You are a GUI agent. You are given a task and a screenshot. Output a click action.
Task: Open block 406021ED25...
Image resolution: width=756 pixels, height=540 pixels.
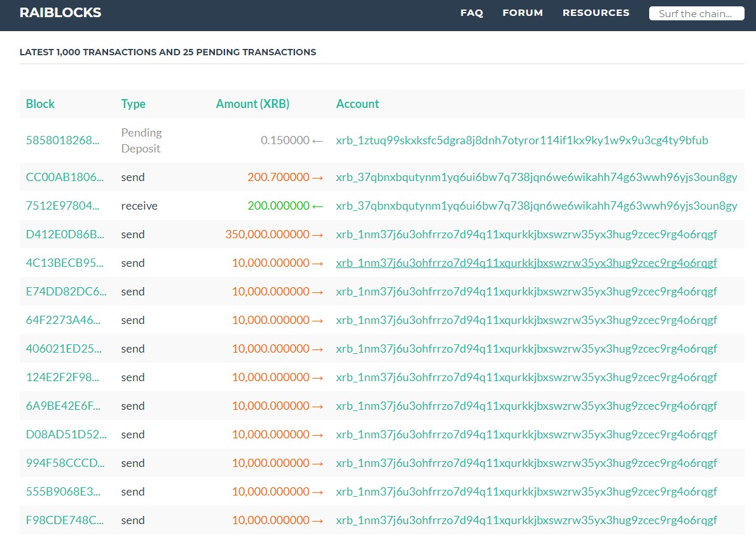tap(64, 348)
